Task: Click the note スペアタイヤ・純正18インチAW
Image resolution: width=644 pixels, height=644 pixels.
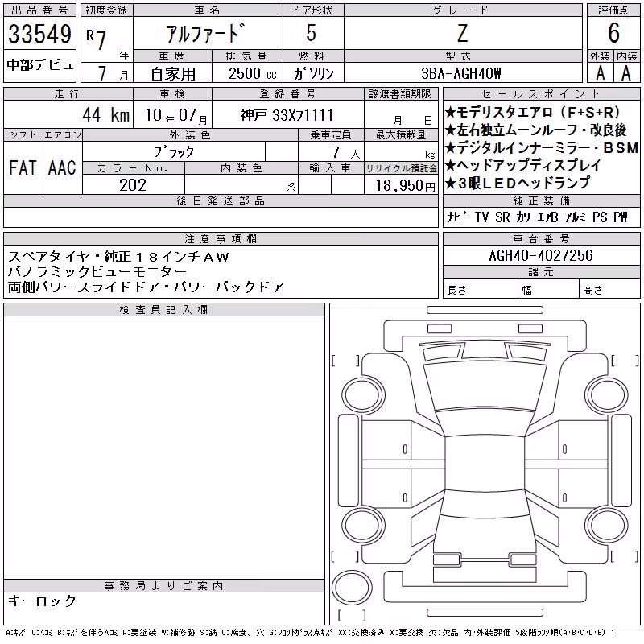Action: click(118, 257)
